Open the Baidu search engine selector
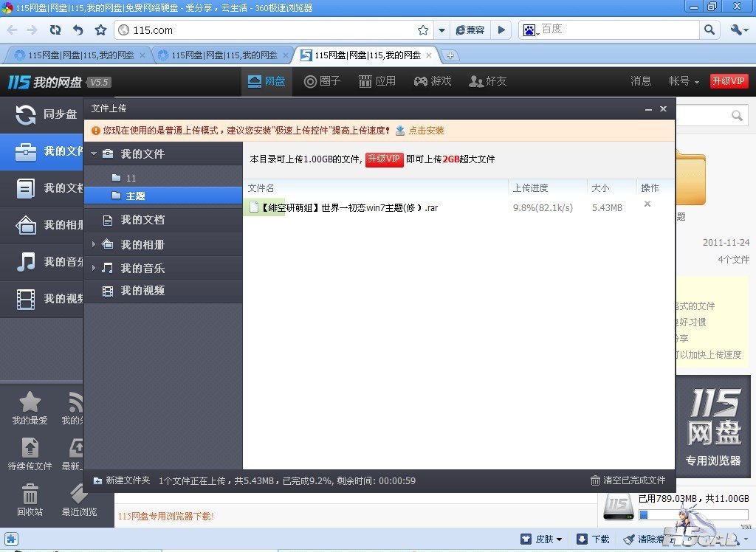The height and width of the screenshot is (552, 756). pos(530,30)
